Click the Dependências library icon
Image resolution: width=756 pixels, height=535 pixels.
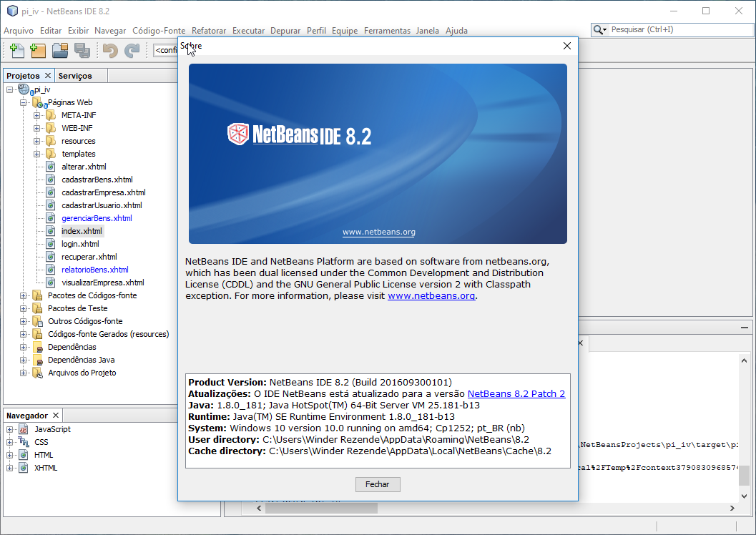[x=37, y=347]
